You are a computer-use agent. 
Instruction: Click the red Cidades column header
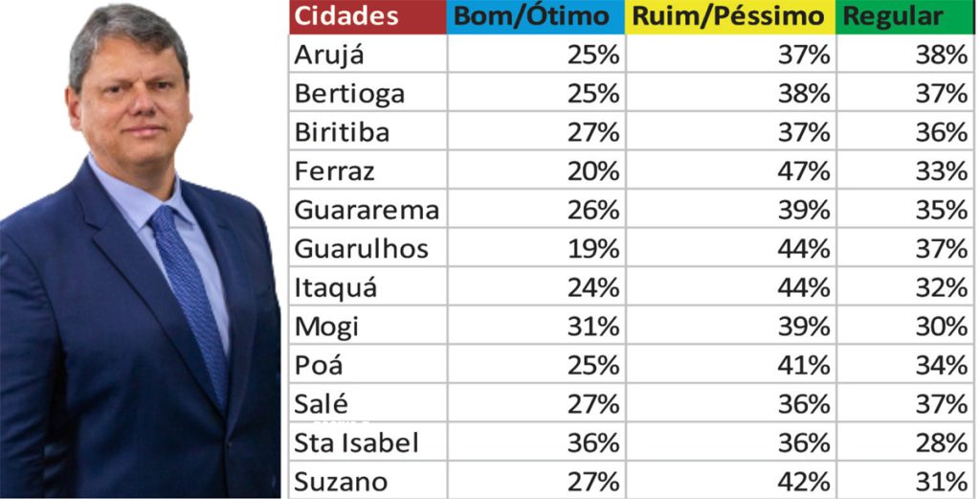coord(368,17)
